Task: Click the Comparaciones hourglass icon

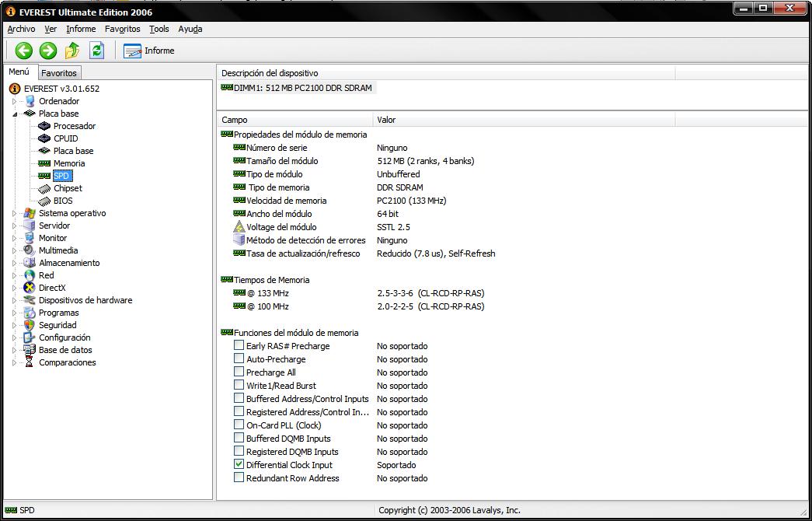Action: pyautogui.click(x=30, y=362)
